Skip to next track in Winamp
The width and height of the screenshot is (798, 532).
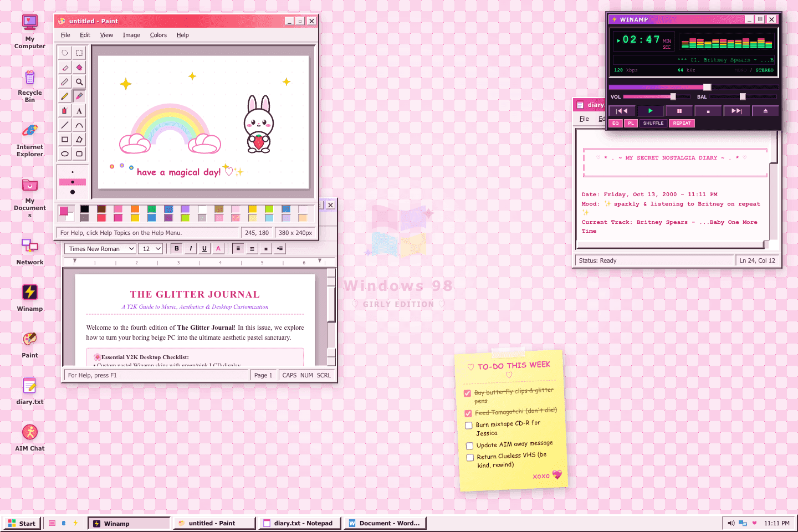(736, 111)
